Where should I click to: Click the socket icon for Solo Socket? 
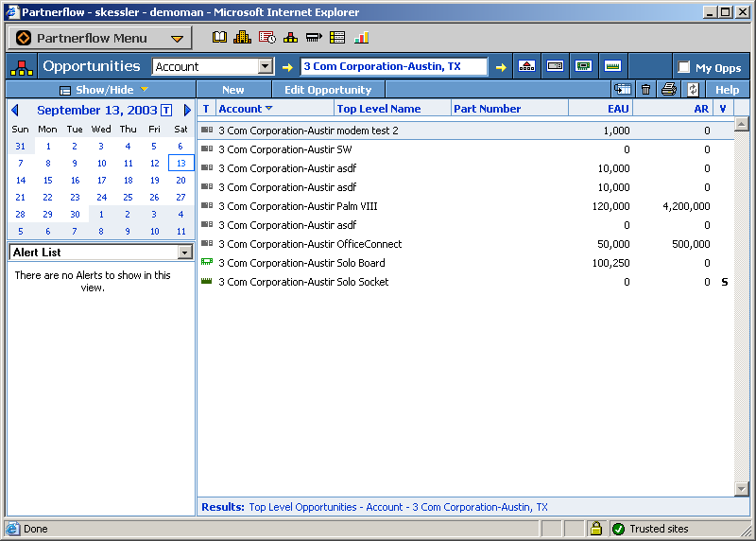pos(207,281)
